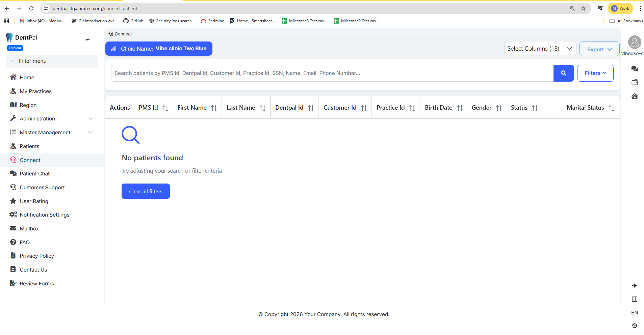Viewport: 644px width, 335px height.
Task: Toggle the light/dark theme sun icon
Action: point(635,286)
